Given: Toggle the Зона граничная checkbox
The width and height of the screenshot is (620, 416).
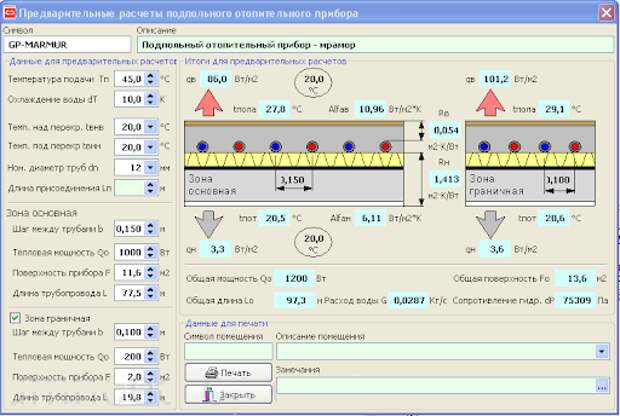Looking at the screenshot, I should (x=15, y=318).
